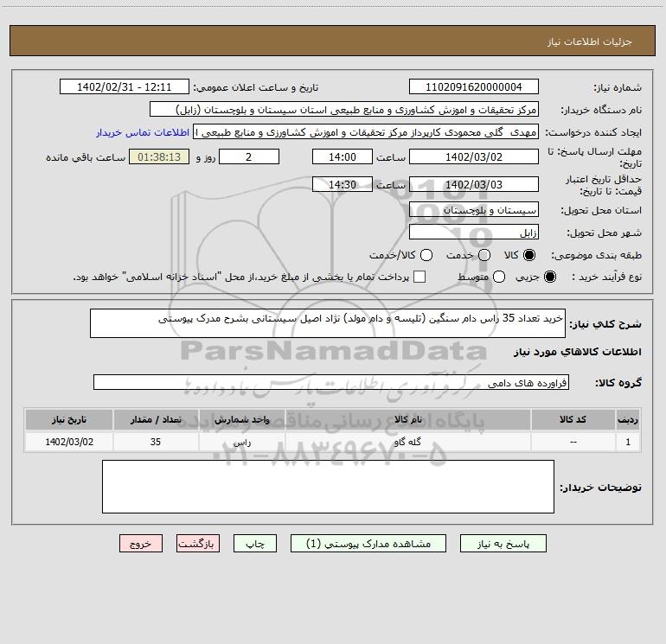Click the announcement date field 1402/02/31 - 12:11
Viewport: 666px width, 644px height.
click(124, 86)
